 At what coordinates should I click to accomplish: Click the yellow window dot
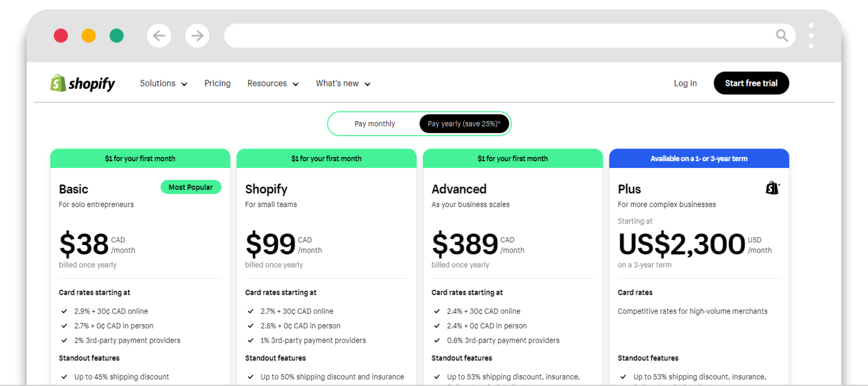point(89,36)
